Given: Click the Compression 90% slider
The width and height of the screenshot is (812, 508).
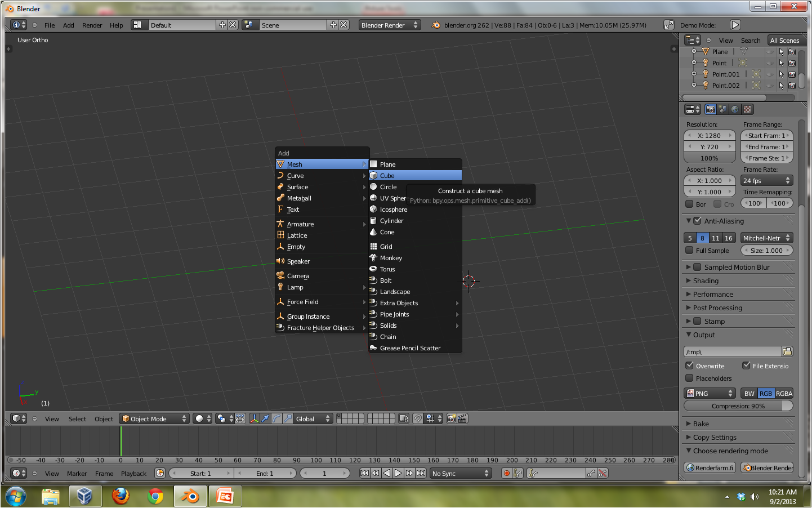Looking at the screenshot, I should [x=738, y=405].
